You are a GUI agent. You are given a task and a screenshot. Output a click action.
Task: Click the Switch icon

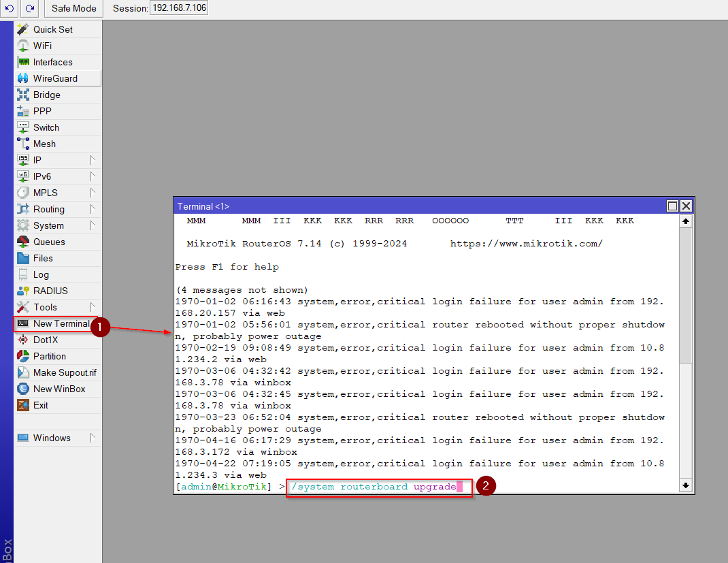point(22,127)
